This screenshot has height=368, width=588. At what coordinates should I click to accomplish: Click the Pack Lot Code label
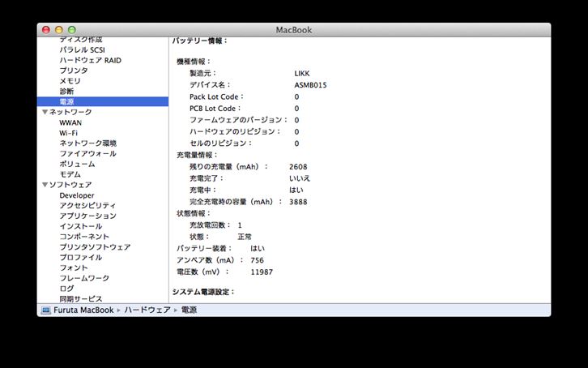(x=216, y=96)
